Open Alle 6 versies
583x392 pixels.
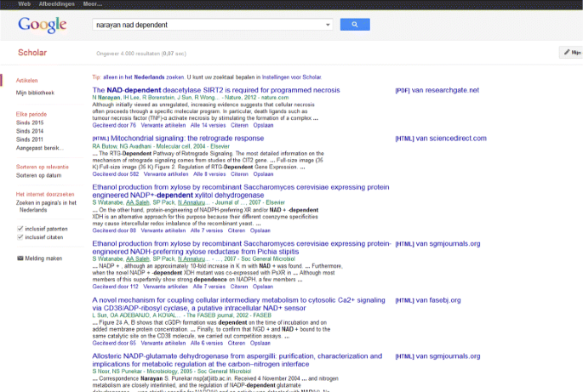[x=207, y=343]
